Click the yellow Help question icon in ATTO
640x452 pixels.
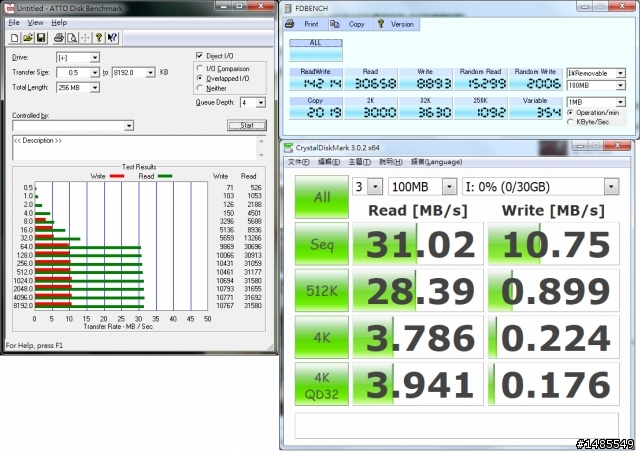click(98, 38)
